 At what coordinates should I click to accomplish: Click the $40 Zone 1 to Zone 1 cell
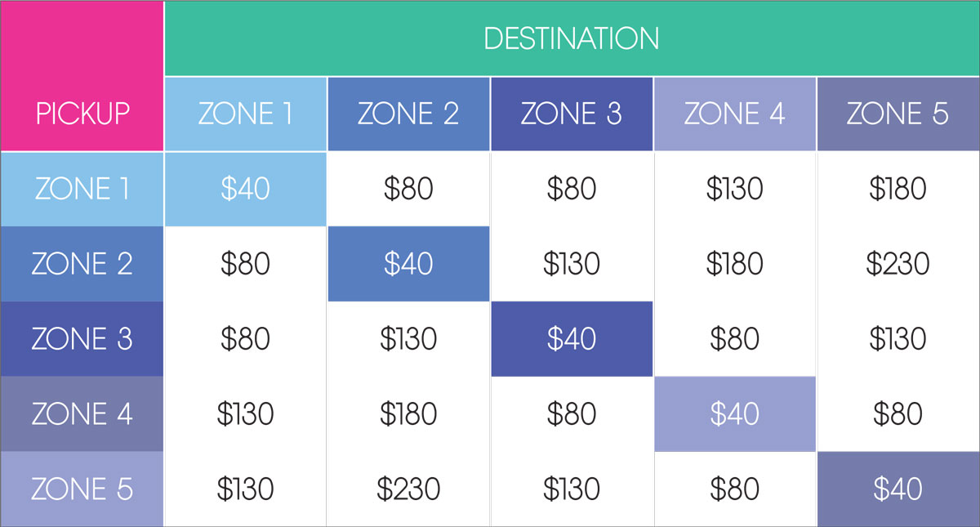[x=245, y=189]
